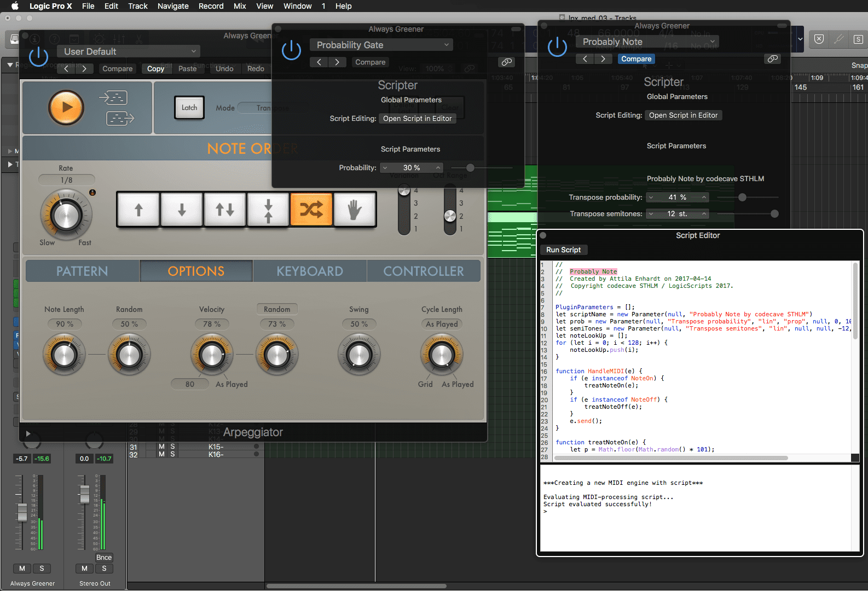Mute the Always Greener channel strip

pos(22,569)
